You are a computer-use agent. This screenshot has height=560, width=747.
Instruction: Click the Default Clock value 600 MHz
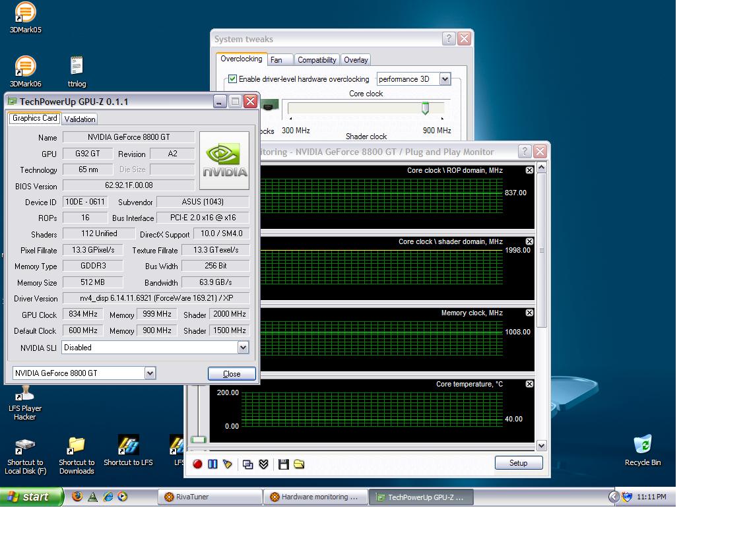(83, 330)
